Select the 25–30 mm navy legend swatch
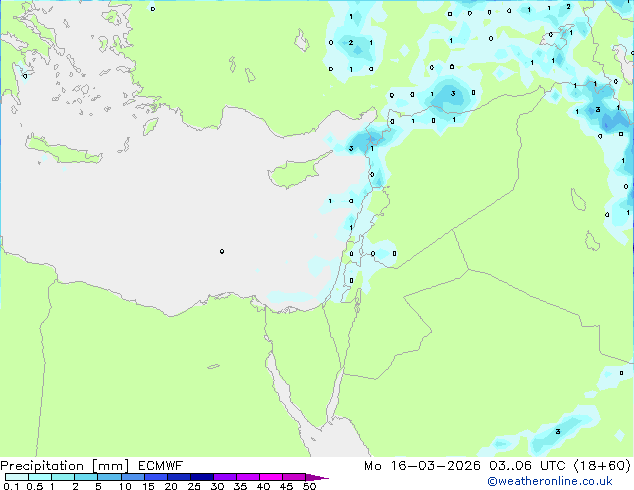 (201, 477)
